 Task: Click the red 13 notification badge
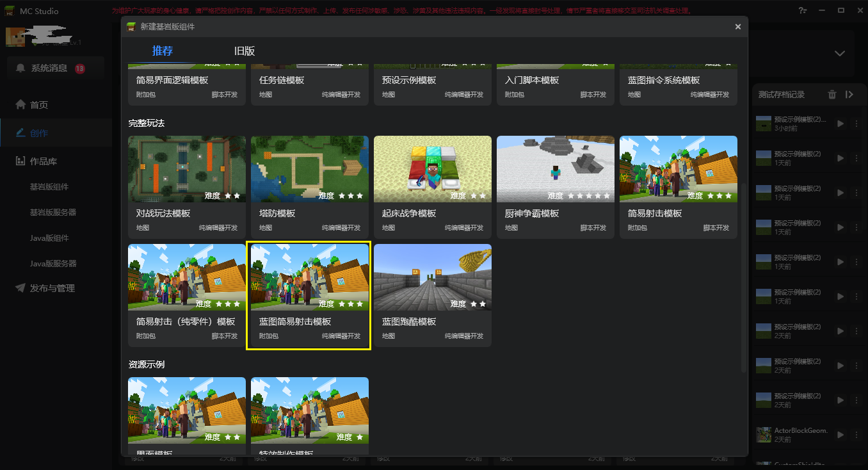[80, 69]
